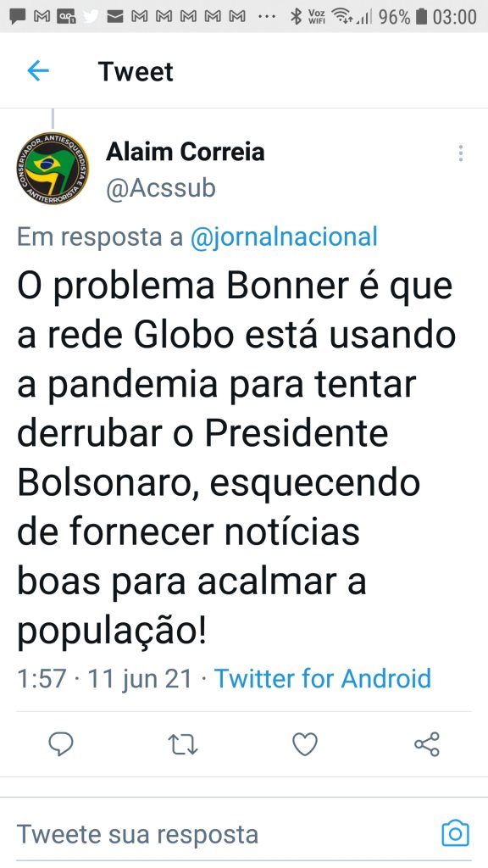This screenshot has width=488, height=868.
Task: Tap the status bar more notifications dots
Action: tap(267, 17)
